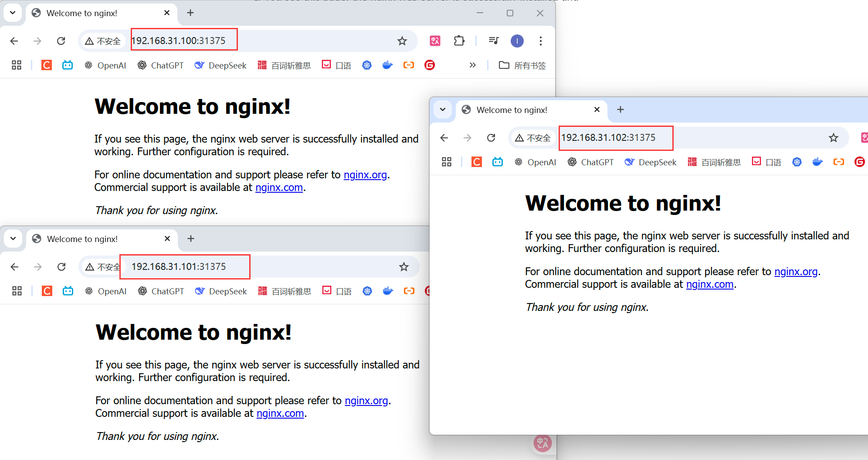
Task: Open 百词斩雅思 bookmark in top window
Action: pos(284,65)
